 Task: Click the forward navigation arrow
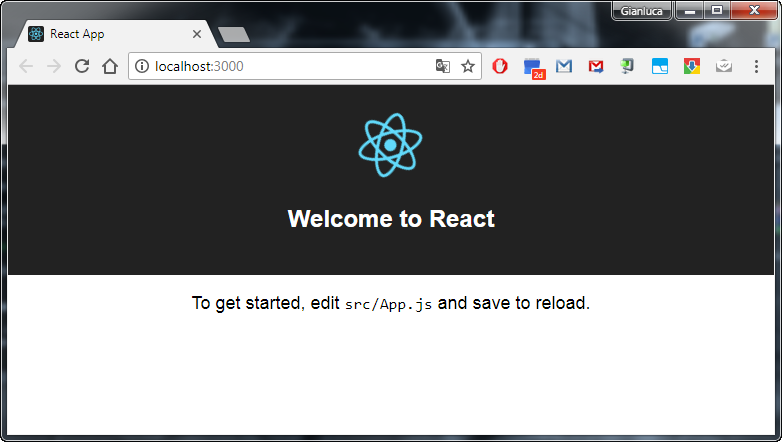pos(54,66)
